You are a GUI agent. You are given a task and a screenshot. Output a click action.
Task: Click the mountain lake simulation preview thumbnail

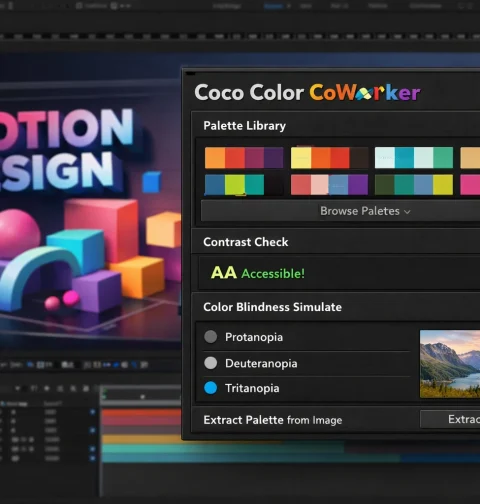450,364
